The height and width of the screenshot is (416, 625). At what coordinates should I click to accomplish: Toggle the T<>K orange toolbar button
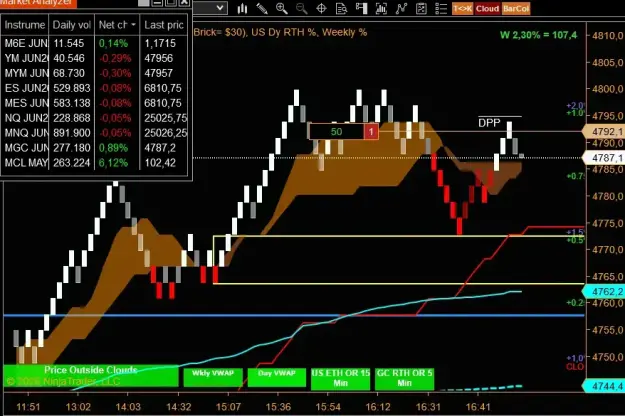point(462,8)
